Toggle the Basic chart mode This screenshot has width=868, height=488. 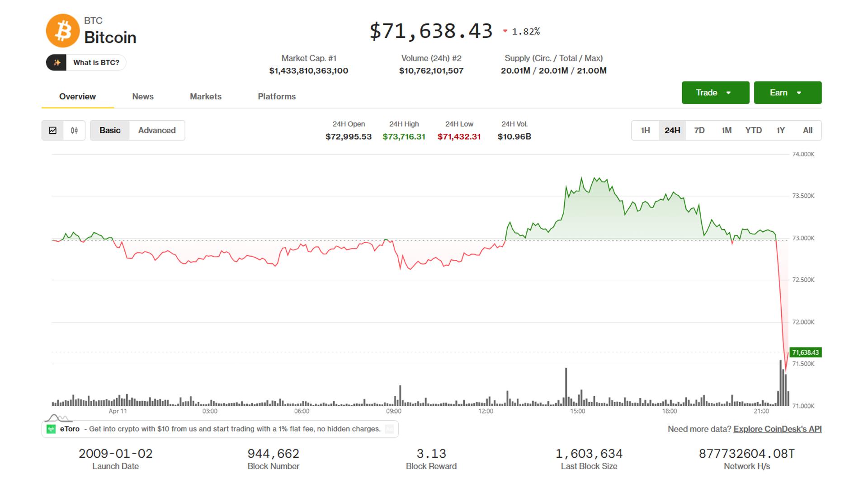coord(109,130)
